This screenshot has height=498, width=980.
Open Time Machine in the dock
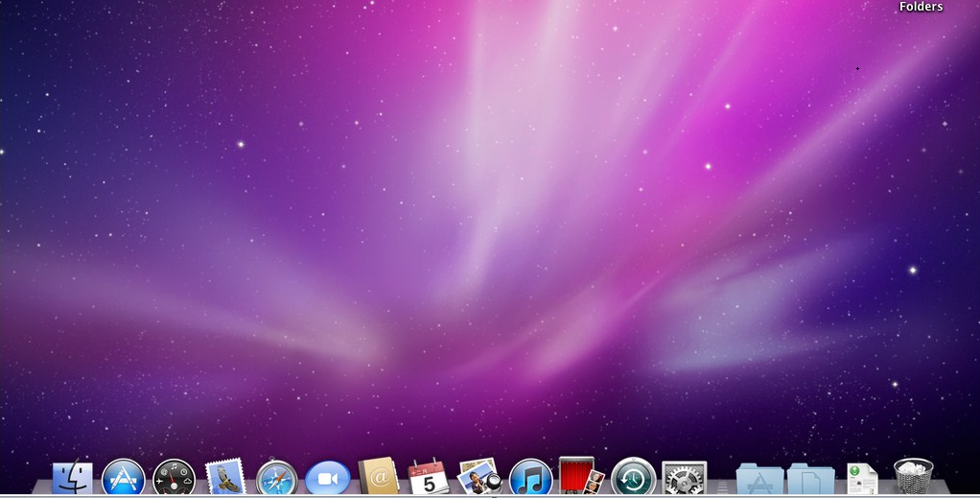[x=633, y=477]
